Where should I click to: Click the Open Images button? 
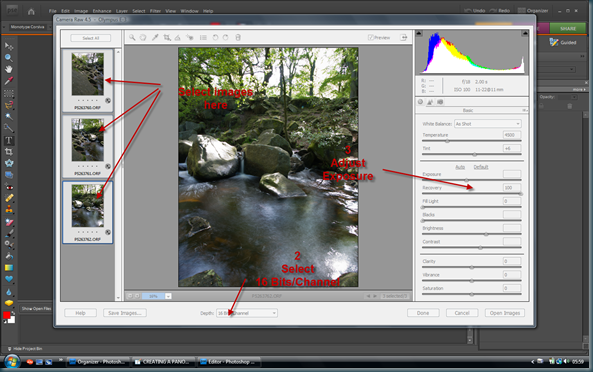[505, 313]
